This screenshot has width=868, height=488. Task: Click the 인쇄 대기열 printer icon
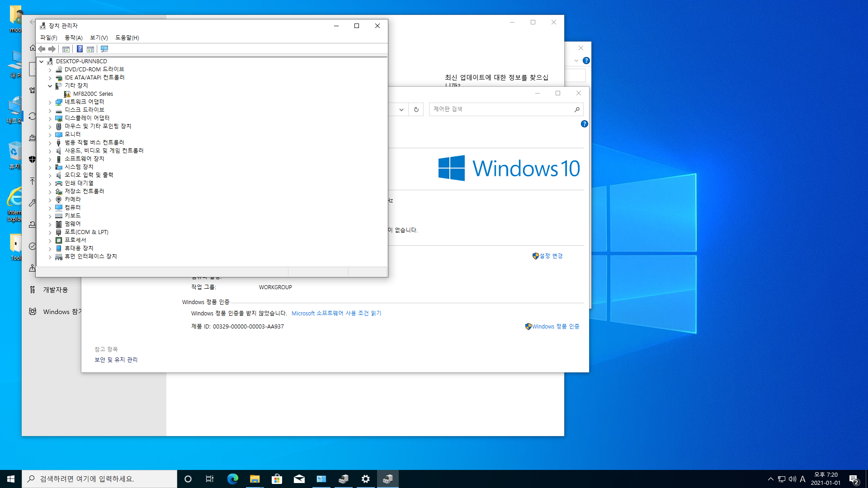59,183
